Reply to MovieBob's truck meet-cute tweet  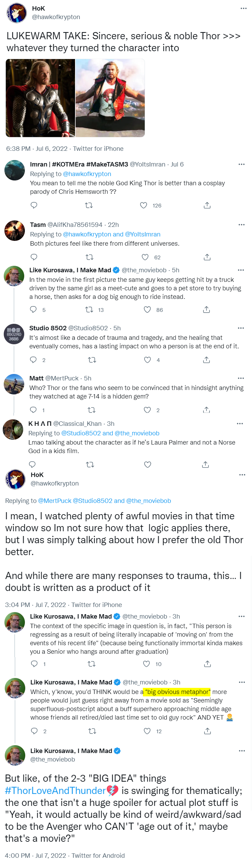tap(33, 310)
